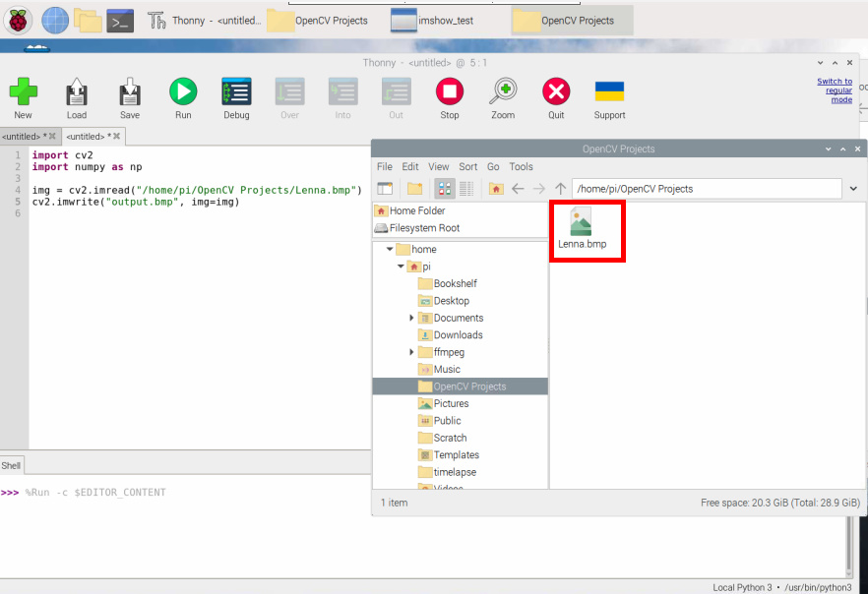Click the Local Python 3 interpreter status
This screenshot has width=868, height=594.
pos(781,587)
